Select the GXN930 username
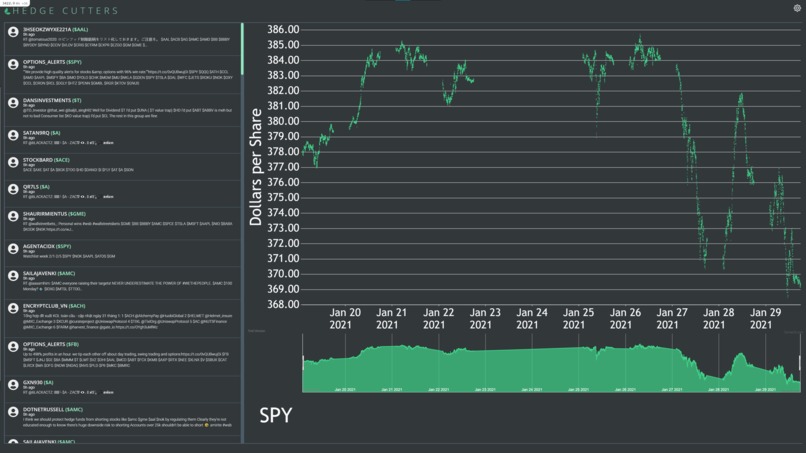The width and height of the screenshot is (806, 453). 32,383
